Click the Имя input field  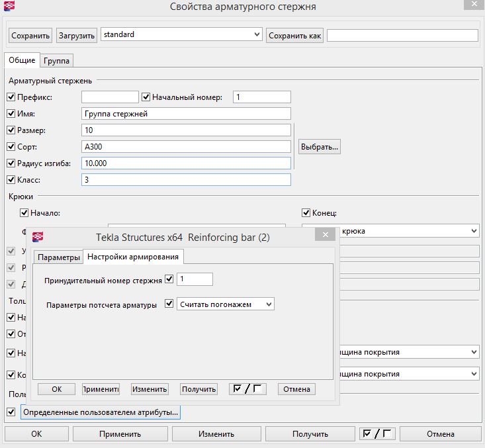point(186,114)
